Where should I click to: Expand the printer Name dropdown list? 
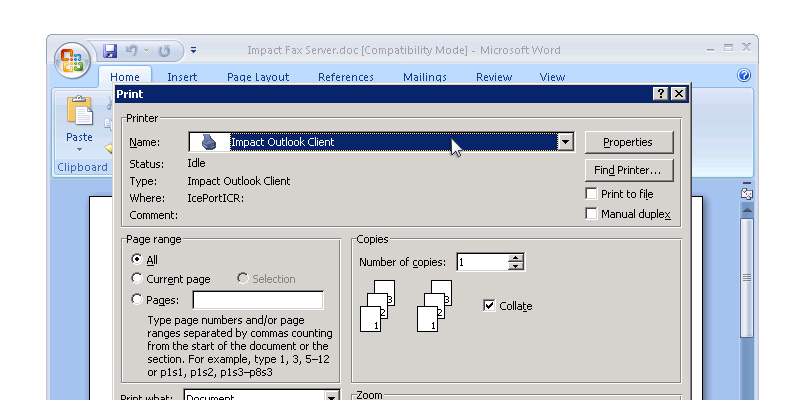pos(565,142)
